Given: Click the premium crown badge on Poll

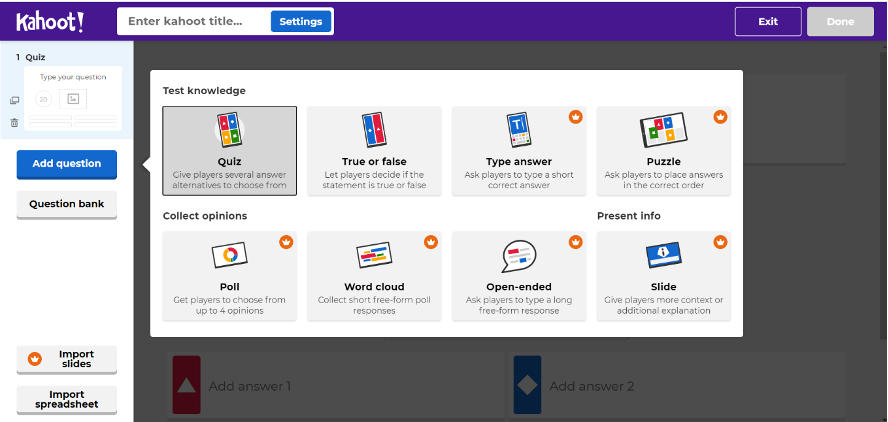Looking at the screenshot, I should coord(286,242).
